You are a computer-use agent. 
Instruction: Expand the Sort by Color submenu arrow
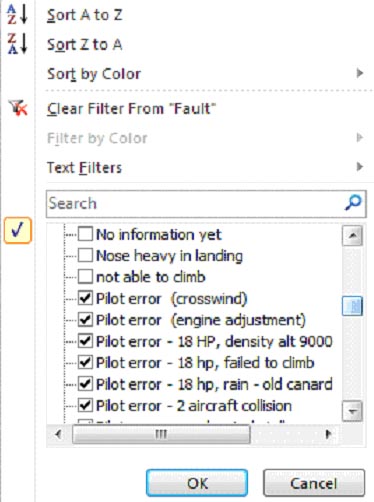pyautogui.click(x=359, y=73)
